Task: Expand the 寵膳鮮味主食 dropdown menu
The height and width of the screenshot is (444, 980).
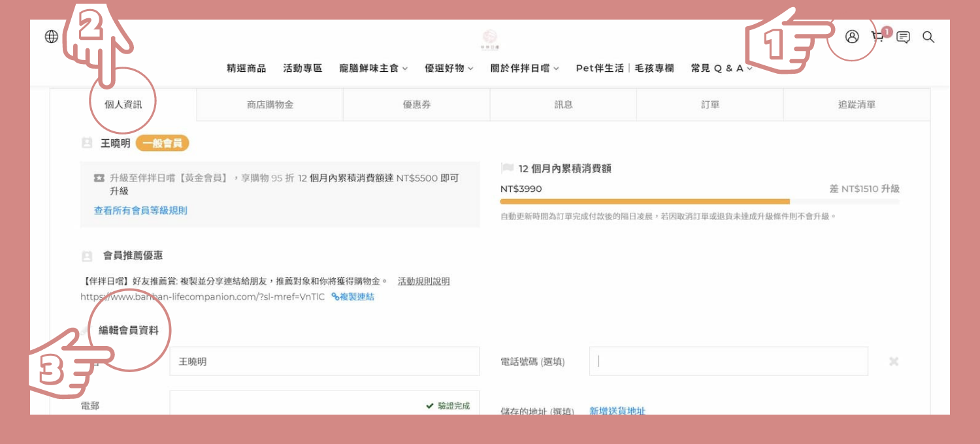Action: click(x=373, y=68)
